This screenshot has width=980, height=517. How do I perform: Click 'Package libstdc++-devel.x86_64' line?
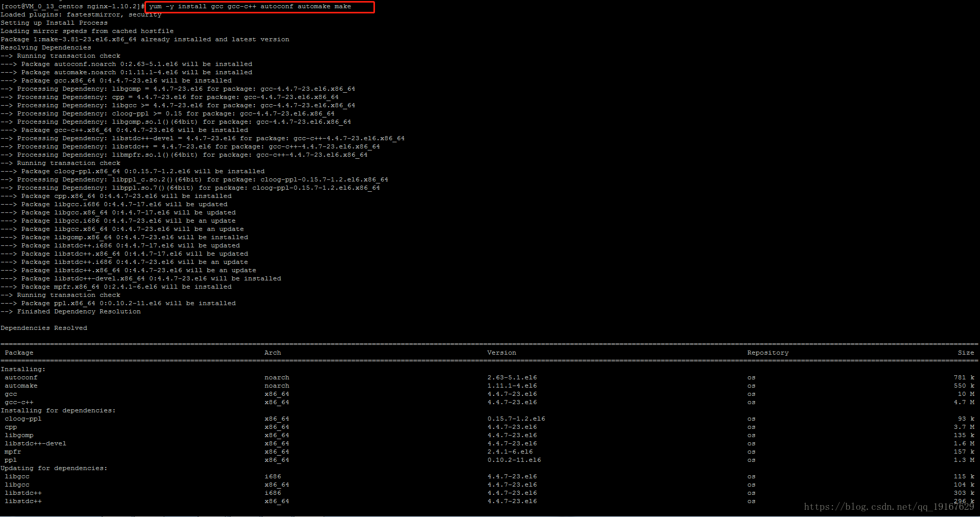[141, 279]
